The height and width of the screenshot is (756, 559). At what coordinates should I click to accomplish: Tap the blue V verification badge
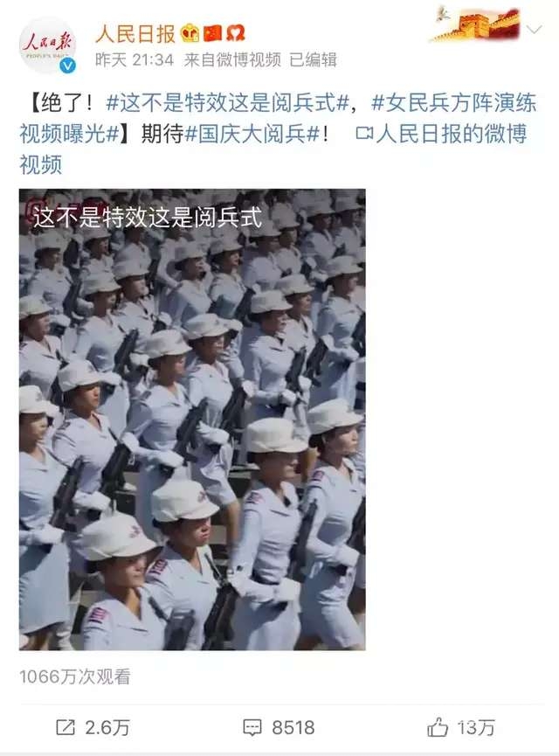(x=67, y=66)
